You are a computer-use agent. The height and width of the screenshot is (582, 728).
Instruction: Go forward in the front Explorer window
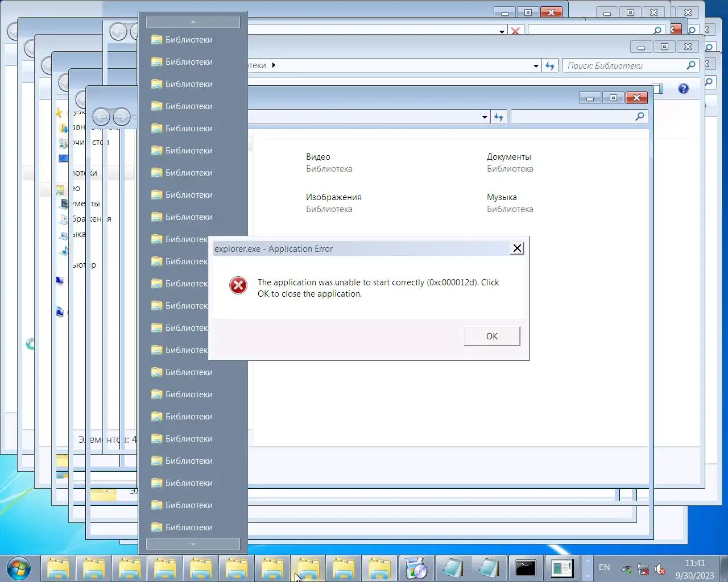[x=121, y=117]
